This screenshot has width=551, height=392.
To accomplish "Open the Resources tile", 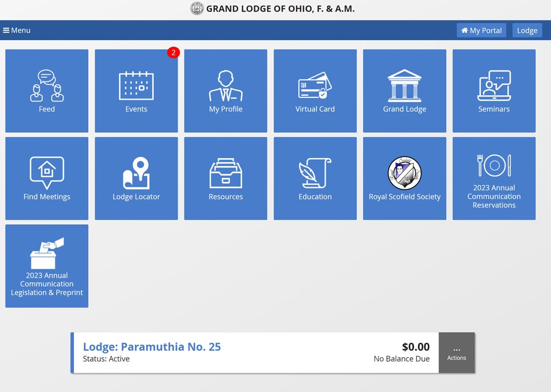I will [x=225, y=178].
